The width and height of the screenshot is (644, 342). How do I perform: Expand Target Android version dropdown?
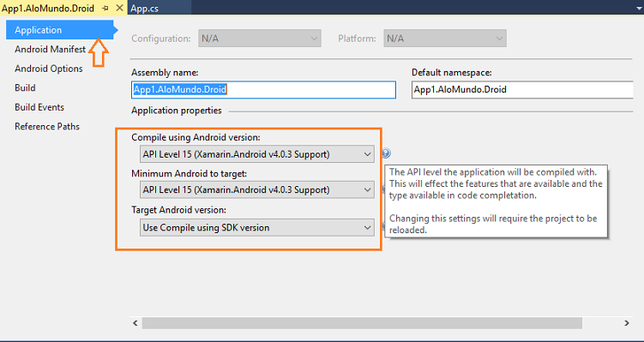[257, 227]
